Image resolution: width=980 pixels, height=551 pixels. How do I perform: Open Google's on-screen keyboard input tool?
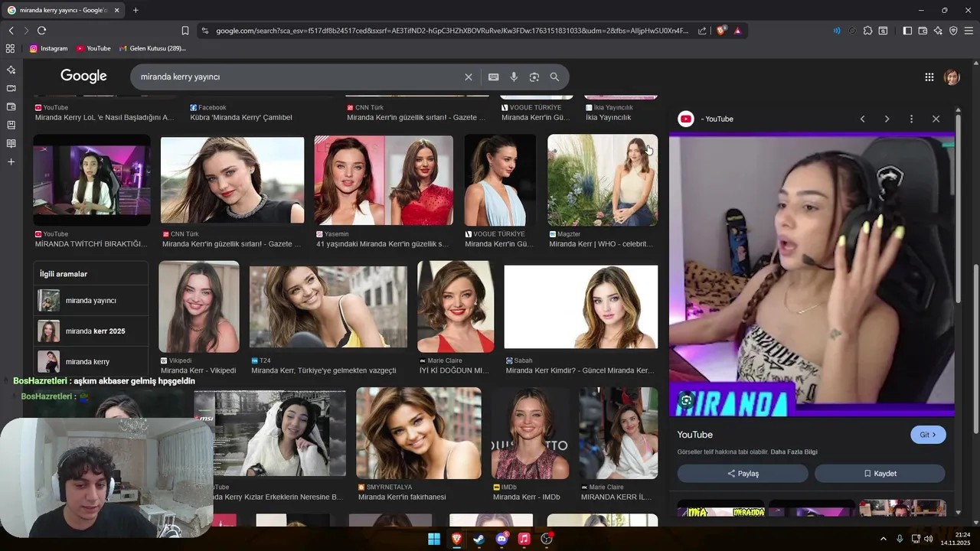494,77
